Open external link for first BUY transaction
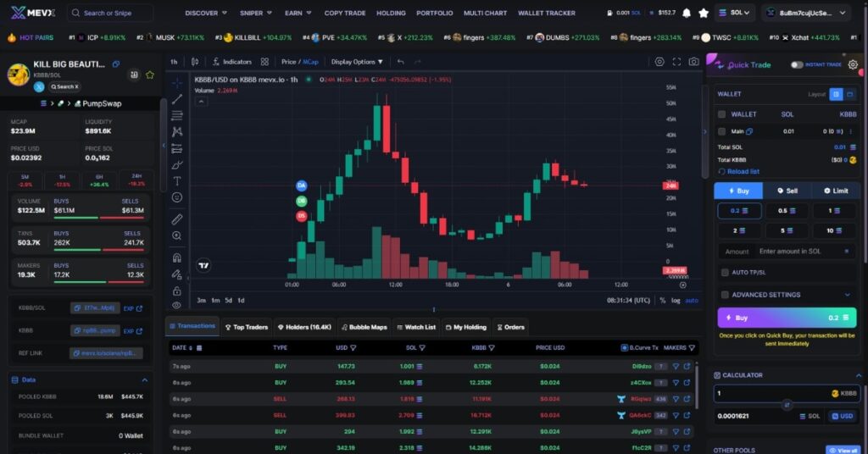868x454 pixels. 687,366
